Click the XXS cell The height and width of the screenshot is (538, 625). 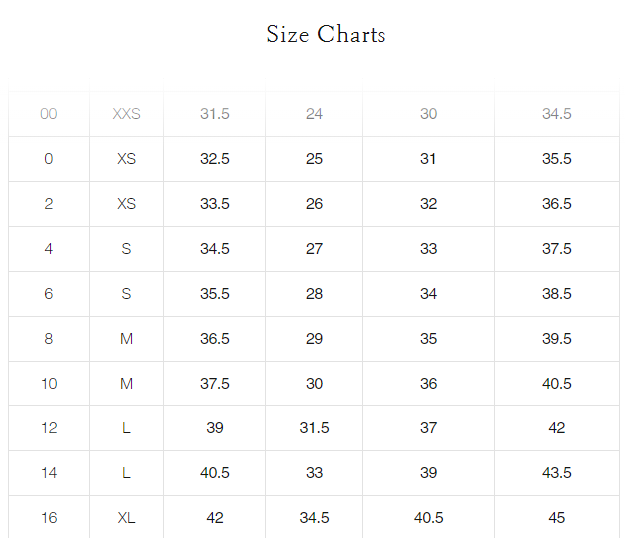[127, 114]
